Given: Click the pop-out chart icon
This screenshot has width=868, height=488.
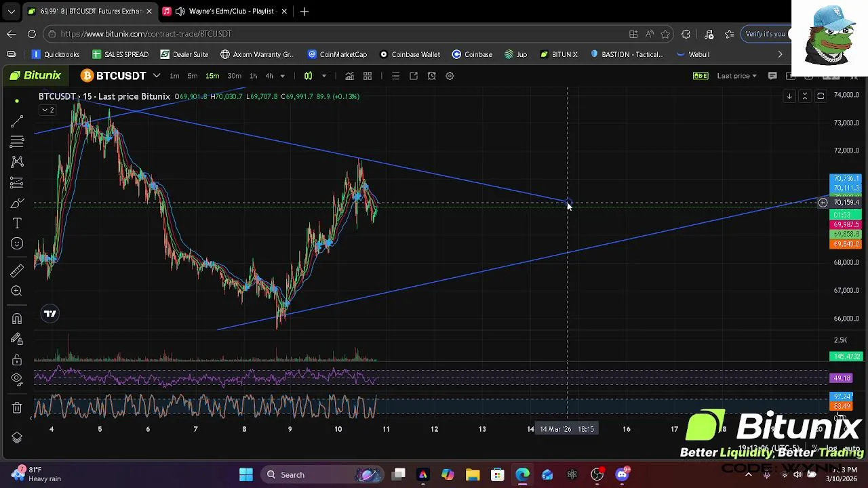Looking at the screenshot, I should click(414, 76).
